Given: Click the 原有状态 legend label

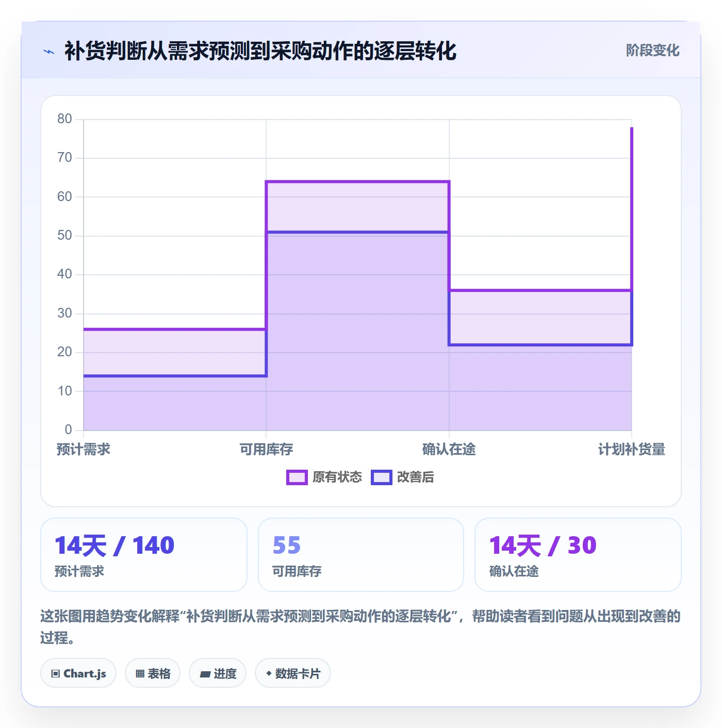Looking at the screenshot, I should pos(337,477).
